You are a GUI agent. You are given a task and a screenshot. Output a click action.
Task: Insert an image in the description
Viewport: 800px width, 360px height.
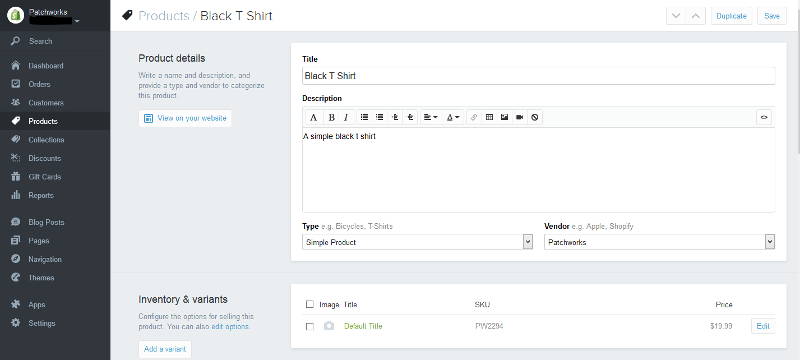505,117
